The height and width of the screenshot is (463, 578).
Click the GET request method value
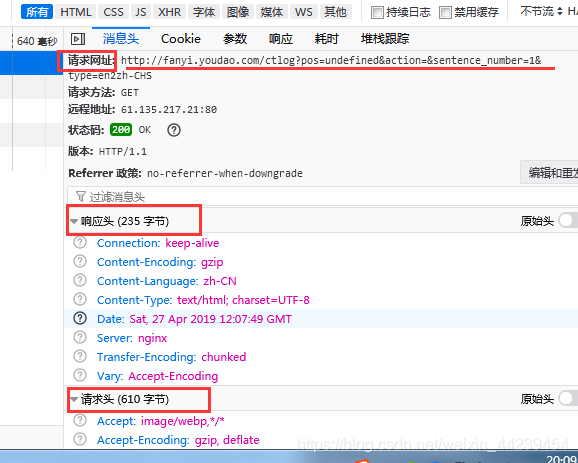click(130, 93)
